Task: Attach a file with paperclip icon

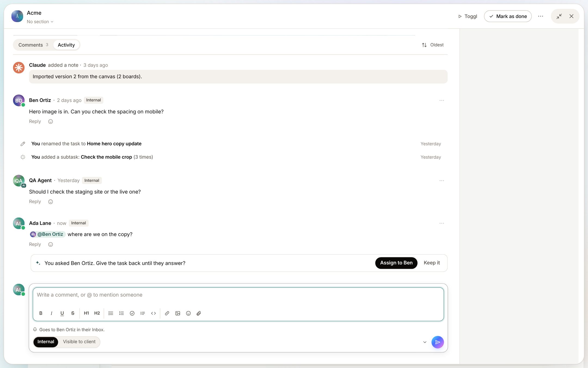Action: point(199,313)
